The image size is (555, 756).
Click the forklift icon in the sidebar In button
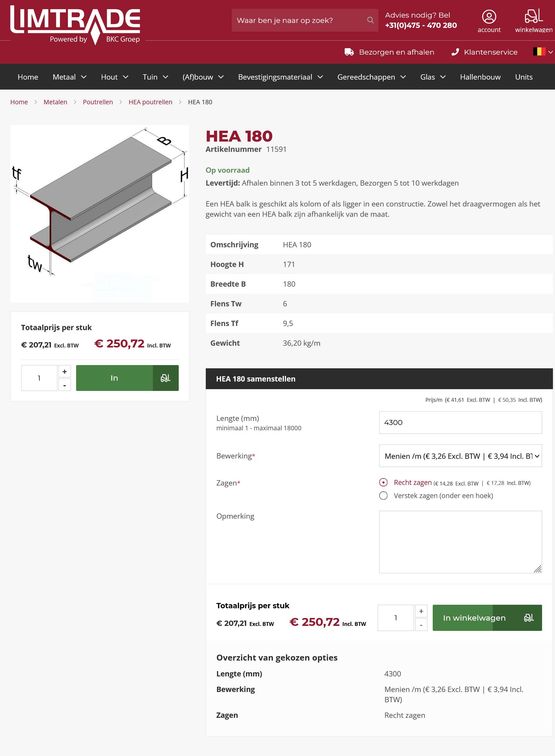pos(165,378)
